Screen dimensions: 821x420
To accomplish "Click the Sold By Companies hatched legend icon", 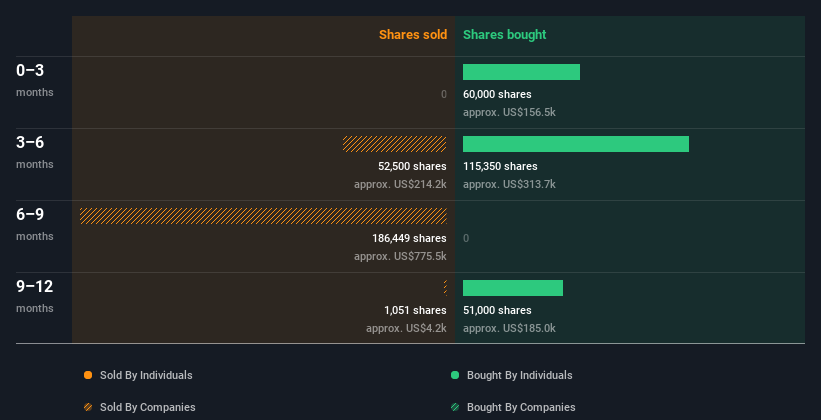I will 88,407.
